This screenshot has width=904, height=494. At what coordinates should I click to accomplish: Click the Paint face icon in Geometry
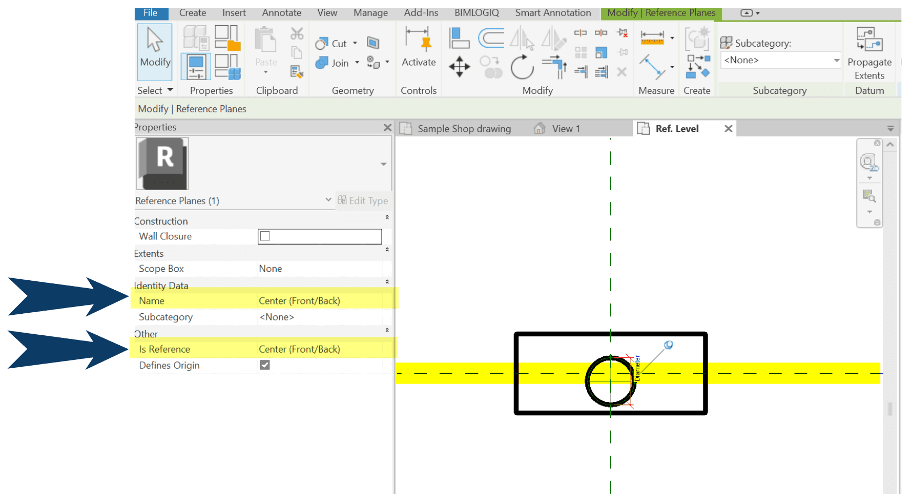pos(373,63)
